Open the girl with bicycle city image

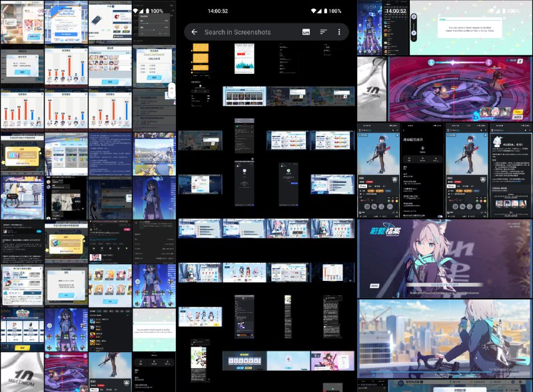(444, 338)
